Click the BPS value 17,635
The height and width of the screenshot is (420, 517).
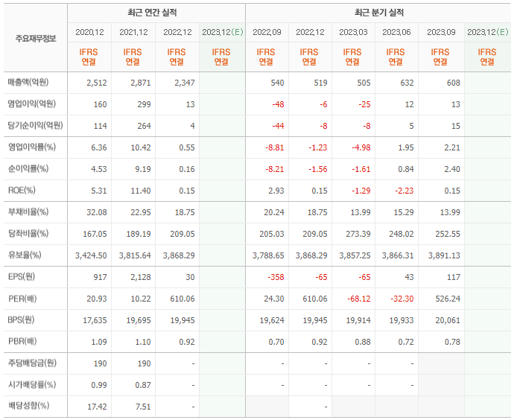click(95, 320)
